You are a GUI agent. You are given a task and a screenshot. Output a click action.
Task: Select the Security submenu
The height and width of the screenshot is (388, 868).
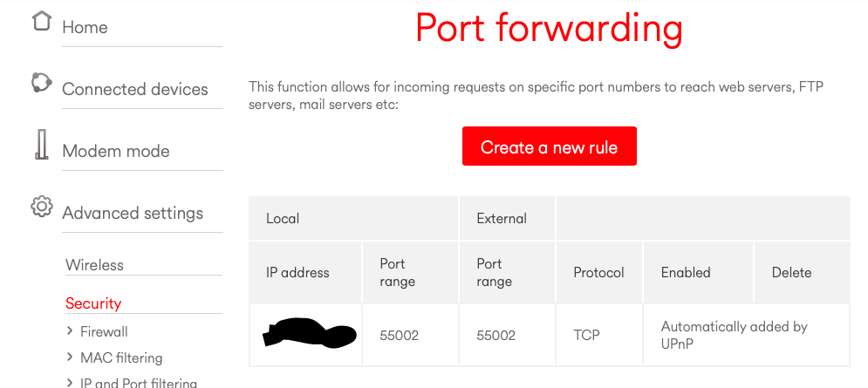[x=93, y=303]
